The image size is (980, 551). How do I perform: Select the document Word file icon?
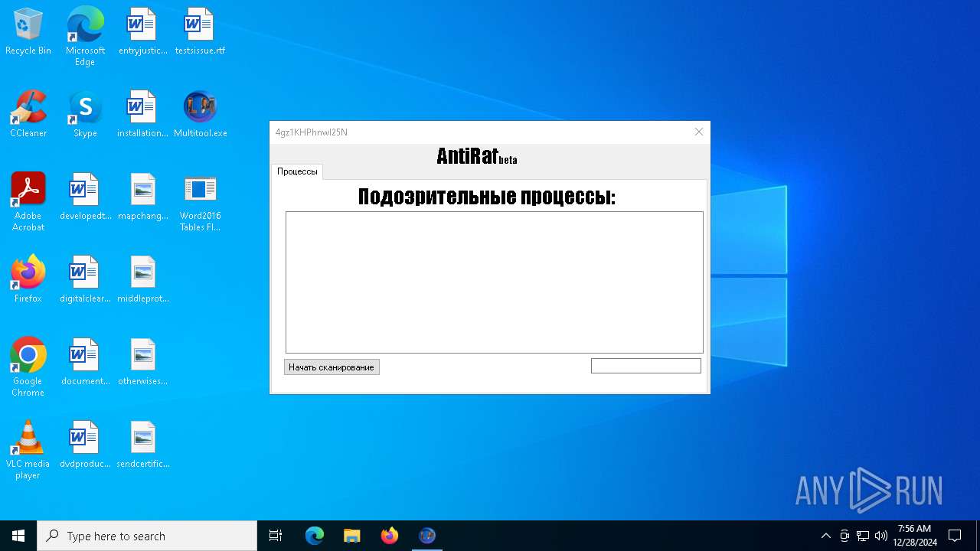pos(85,362)
